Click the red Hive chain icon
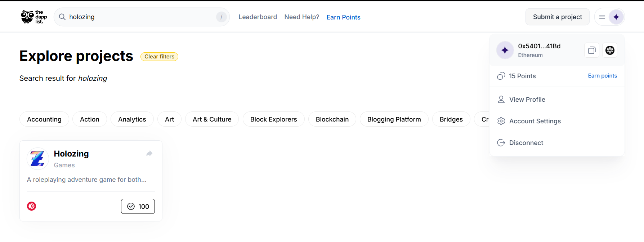The width and height of the screenshot is (644, 242). tap(32, 206)
